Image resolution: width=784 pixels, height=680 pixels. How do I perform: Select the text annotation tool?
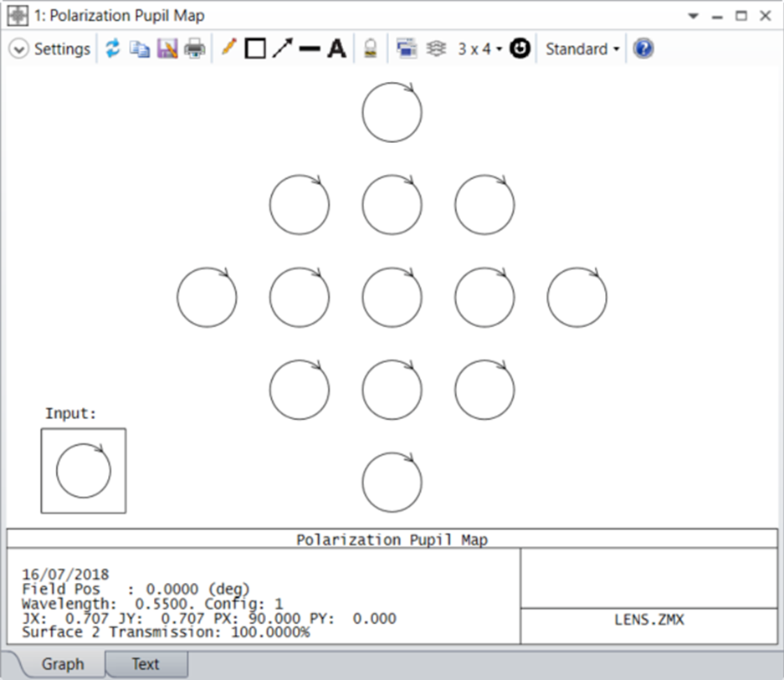pyautogui.click(x=336, y=49)
